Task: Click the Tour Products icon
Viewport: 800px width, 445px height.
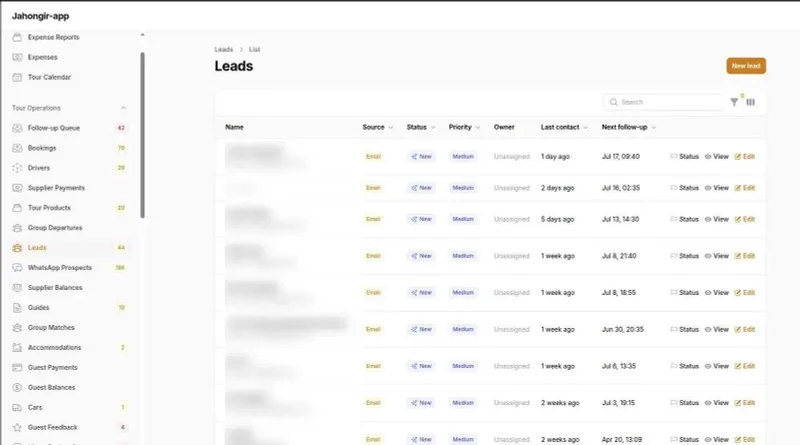Action: 17,208
